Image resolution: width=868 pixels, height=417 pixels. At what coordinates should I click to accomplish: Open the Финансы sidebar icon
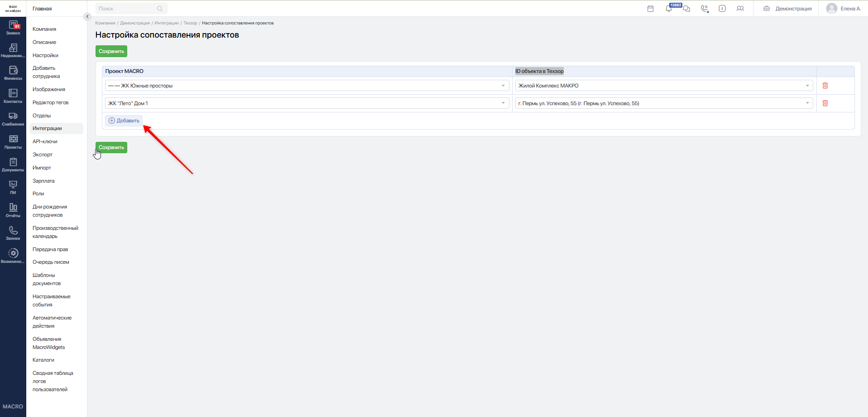point(13,73)
